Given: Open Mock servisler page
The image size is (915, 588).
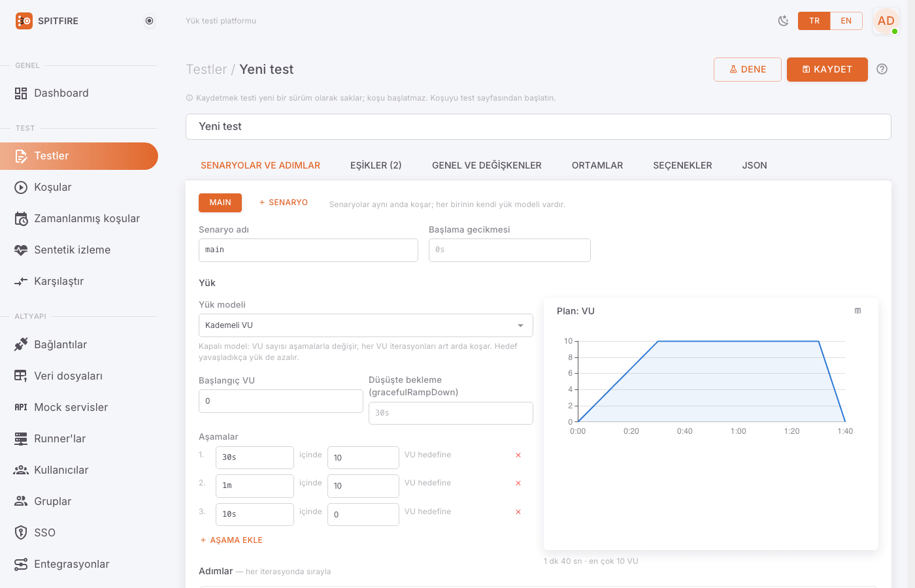Looking at the screenshot, I should (79, 408).
